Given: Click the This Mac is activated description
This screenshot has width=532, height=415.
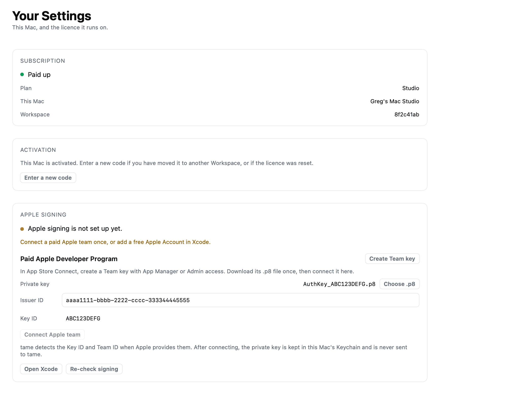Looking at the screenshot, I should click(167, 163).
